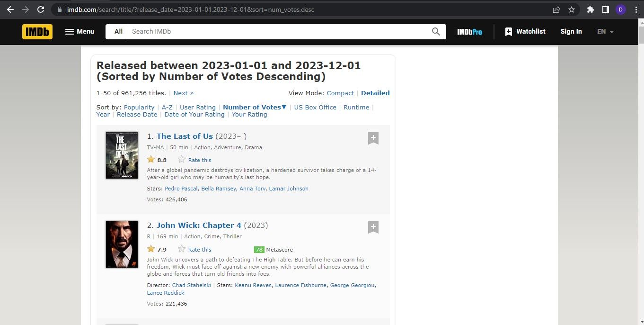Add John Wick: Chapter 4 to watchlist
This screenshot has height=325, width=644.
tap(373, 227)
